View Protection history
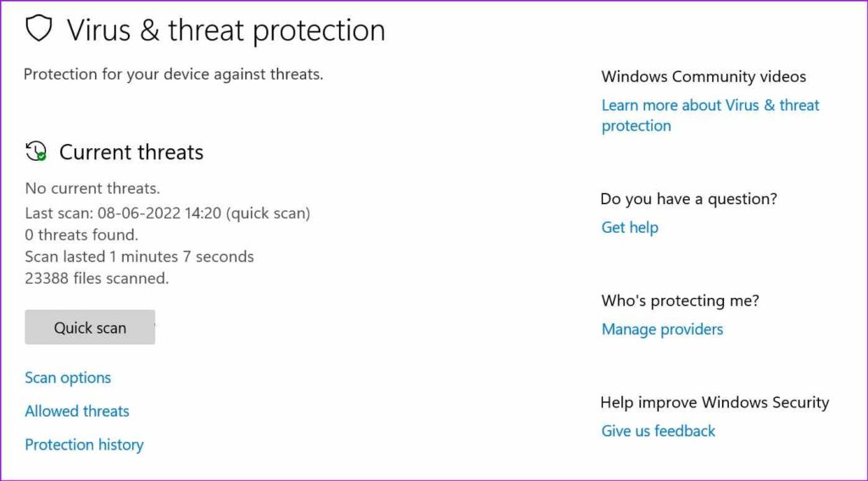The height and width of the screenshot is (481, 868). click(84, 445)
